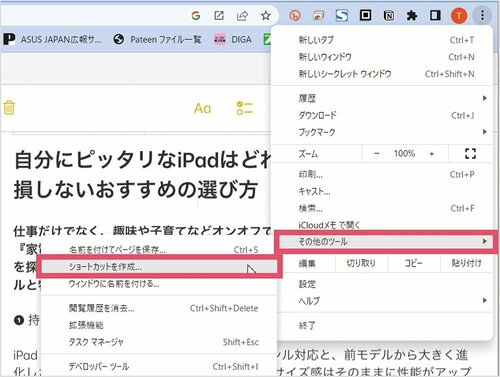This screenshot has height=377, width=500.
Task: Open デベロッパー ツール from submenu
Action: (159, 367)
